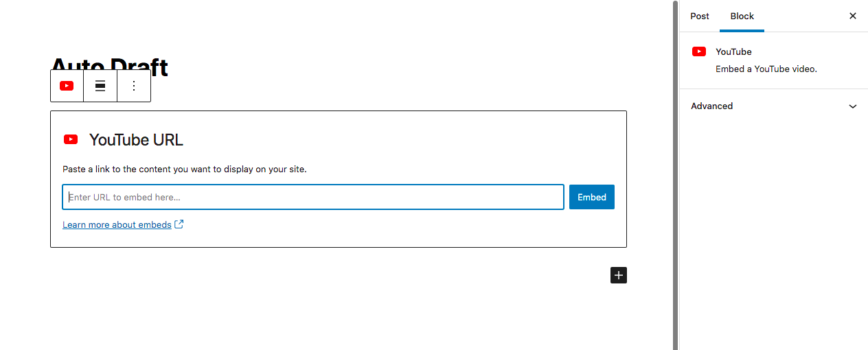Click the 'Paste a link to the content' instruction
Image resolution: width=868 pixels, height=350 pixels.
coord(185,169)
